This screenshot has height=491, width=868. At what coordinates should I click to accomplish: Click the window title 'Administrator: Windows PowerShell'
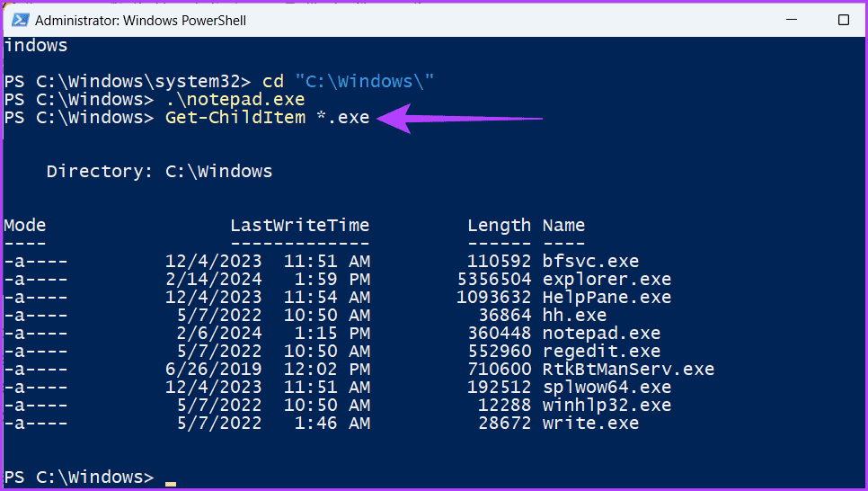(x=140, y=21)
